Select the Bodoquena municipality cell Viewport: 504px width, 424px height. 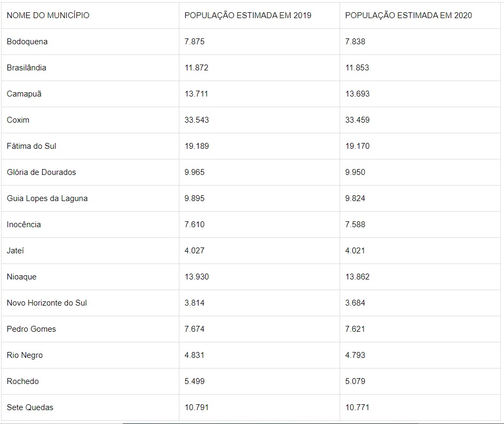[27, 42]
